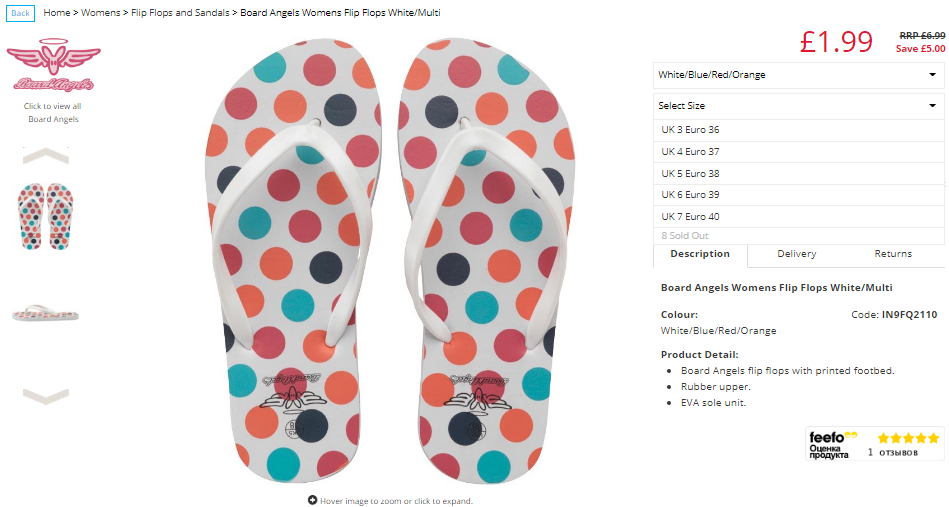Select the top-view flip flops thumbnail
This screenshot has width=949, height=507.
pos(46,216)
